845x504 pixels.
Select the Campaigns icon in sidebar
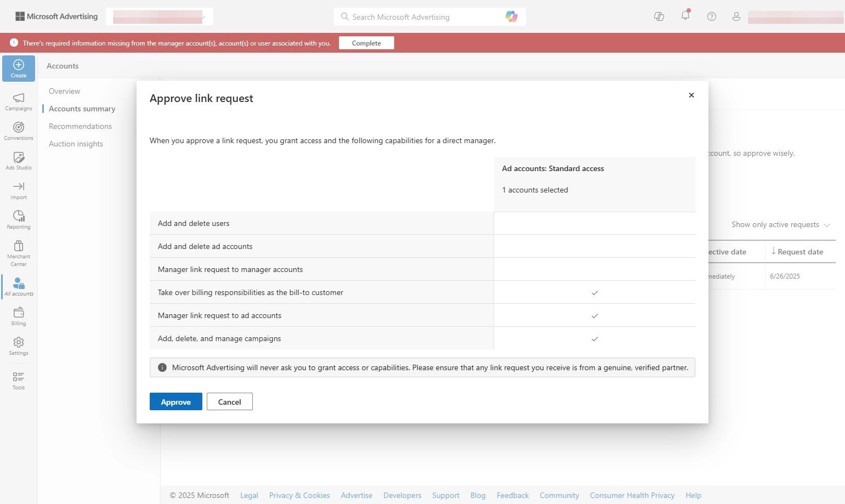tap(18, 102)
